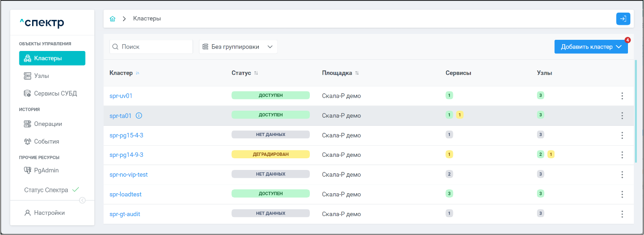The width and height of the screenshot is (644, 235).
Task: Go to Сервисы СУБД menu item
Action: coord(55,93)
